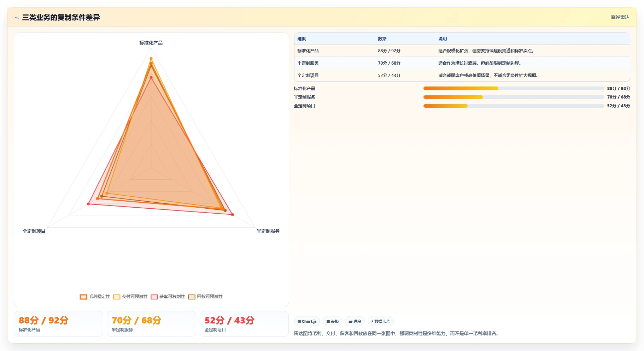This screenshot has height=351, width=644.
Task: Select the 88分 / 92分 data card
Action: [x=58, y=324]
